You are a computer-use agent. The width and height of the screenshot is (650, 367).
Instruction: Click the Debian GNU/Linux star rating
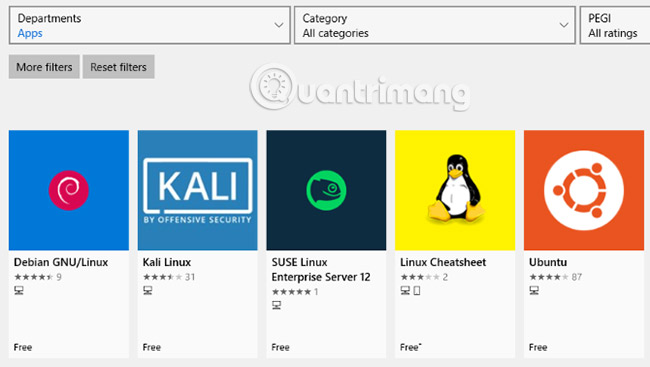click(34, 277)
